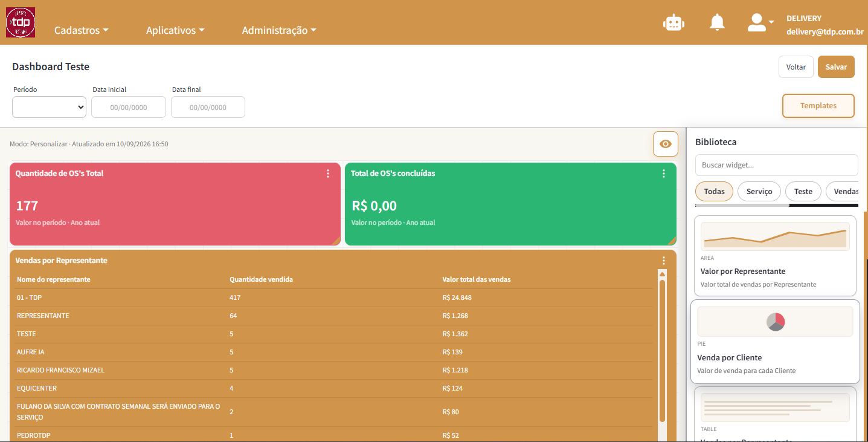Click the Valor total das vendas column header
This screenshot has height=442, width=868.
pyautogui.click(x=477, y=279)
